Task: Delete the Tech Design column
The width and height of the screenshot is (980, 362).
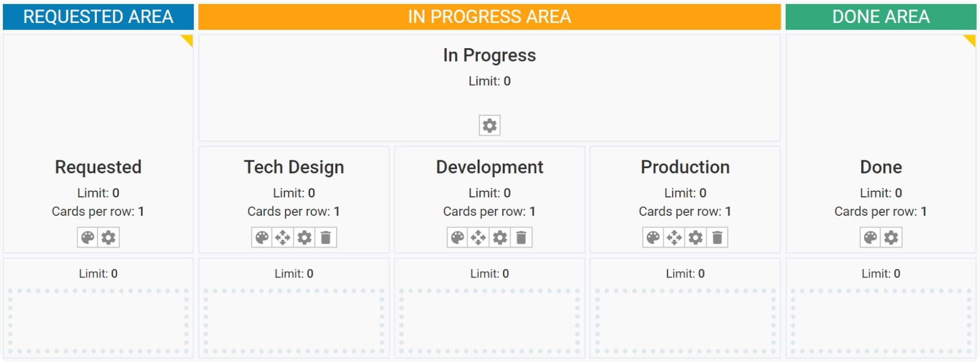Action: [326, 237]
